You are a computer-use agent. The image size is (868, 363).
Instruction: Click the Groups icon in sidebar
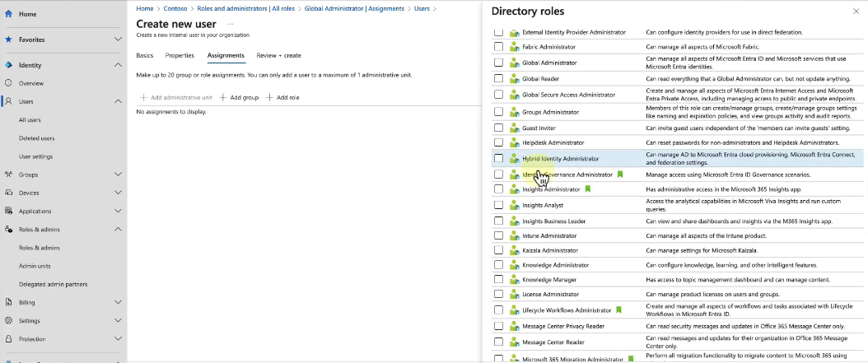[x=8, y=175]
